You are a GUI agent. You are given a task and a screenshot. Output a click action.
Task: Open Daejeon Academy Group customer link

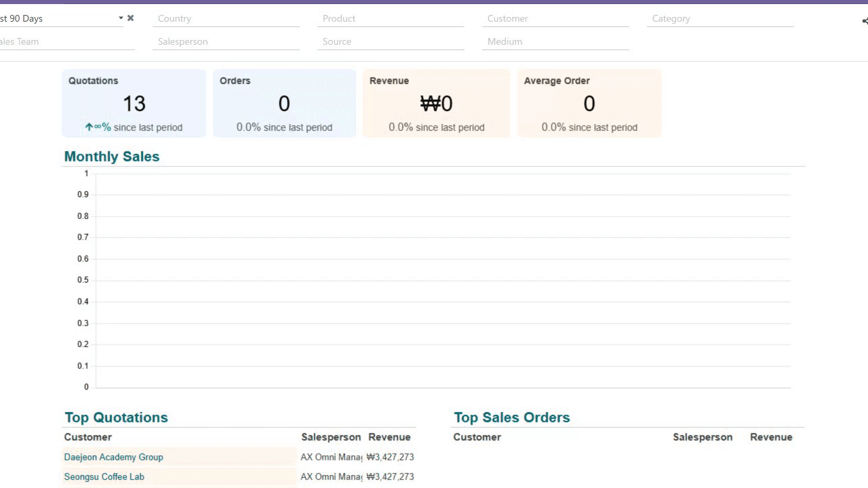point(113,457)
